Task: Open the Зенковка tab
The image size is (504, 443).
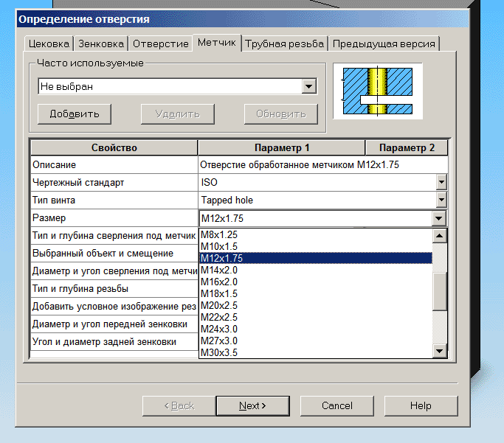Action: (x=101, y=43)
